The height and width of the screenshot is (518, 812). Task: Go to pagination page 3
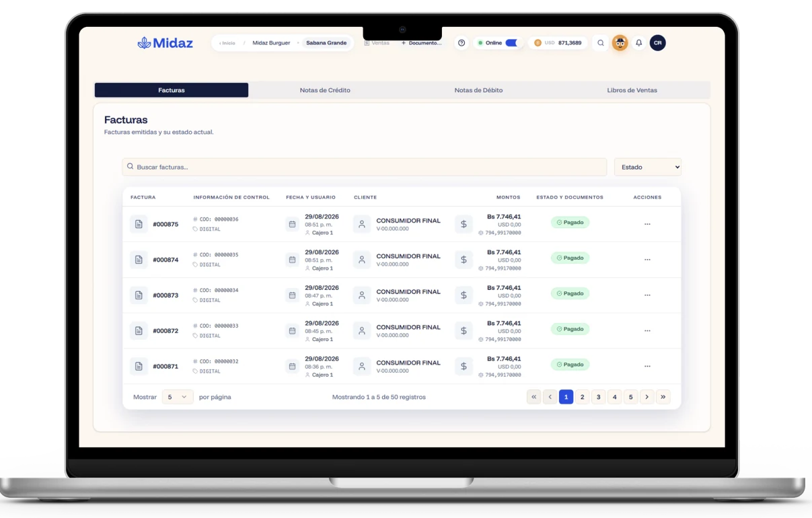(x=599, y=397)
